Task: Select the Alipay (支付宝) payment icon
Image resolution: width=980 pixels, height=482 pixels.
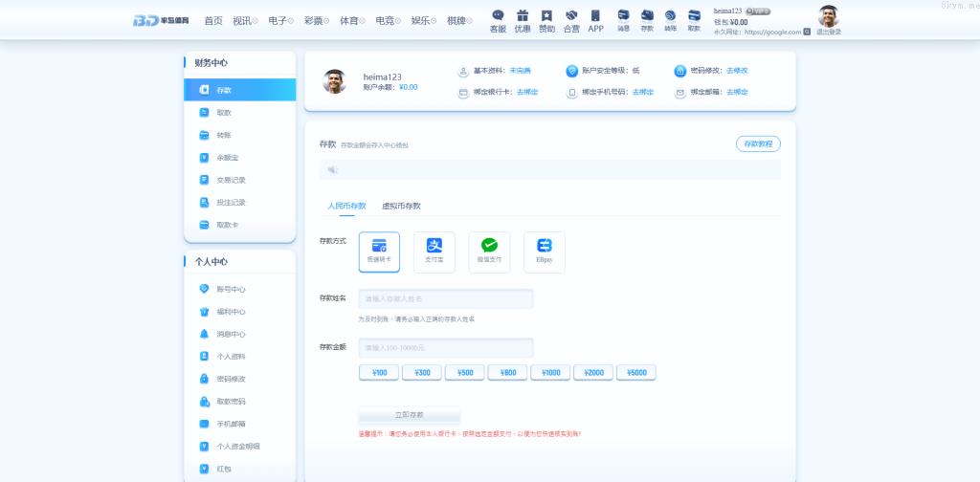Action: [x=434, y=251]
